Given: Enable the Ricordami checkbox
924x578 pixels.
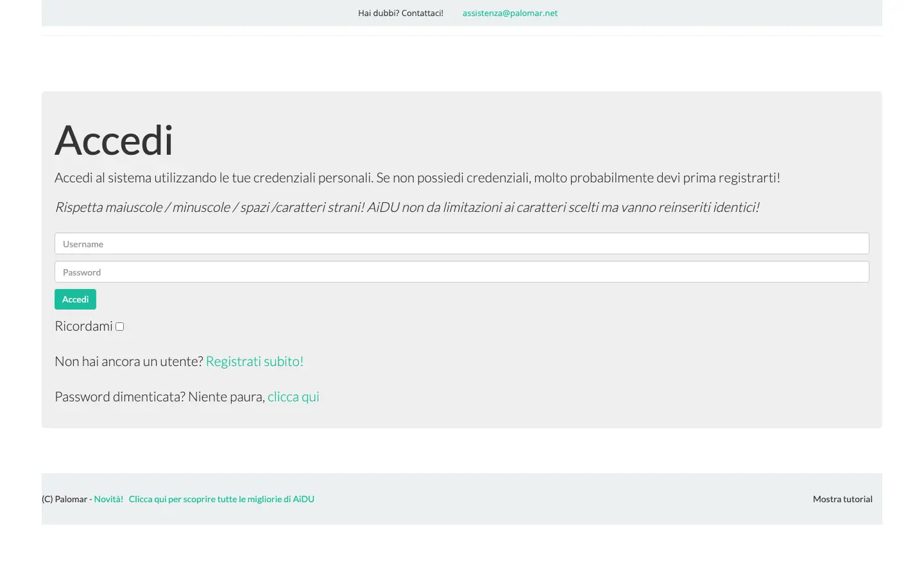Looking at the screenshot, I should (x=119, y=326).
